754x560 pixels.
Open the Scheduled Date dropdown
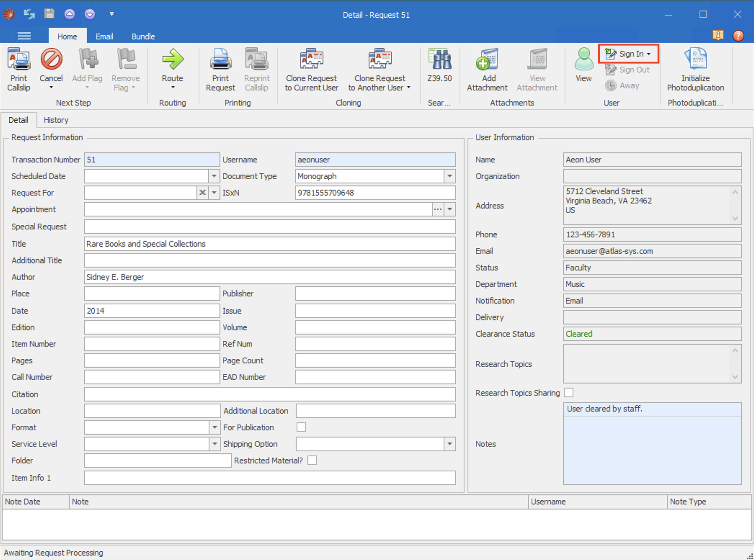tap(214, 176)
